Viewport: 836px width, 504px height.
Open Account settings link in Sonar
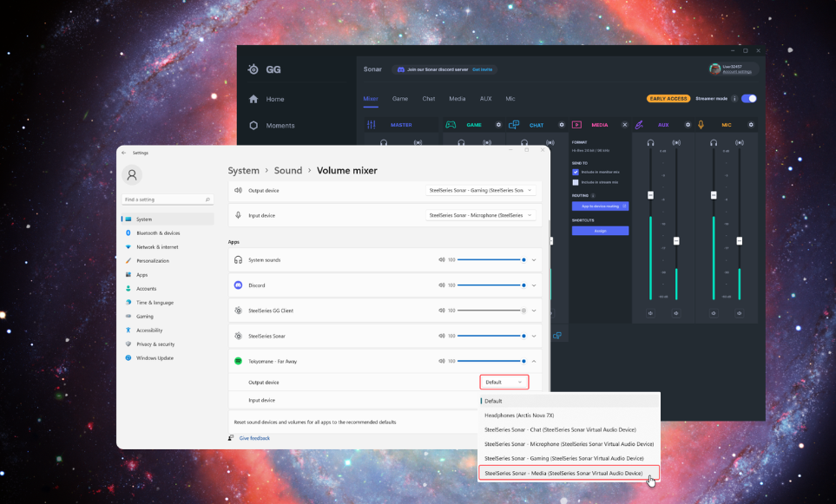pyautogui.click(x=737, y=72)
